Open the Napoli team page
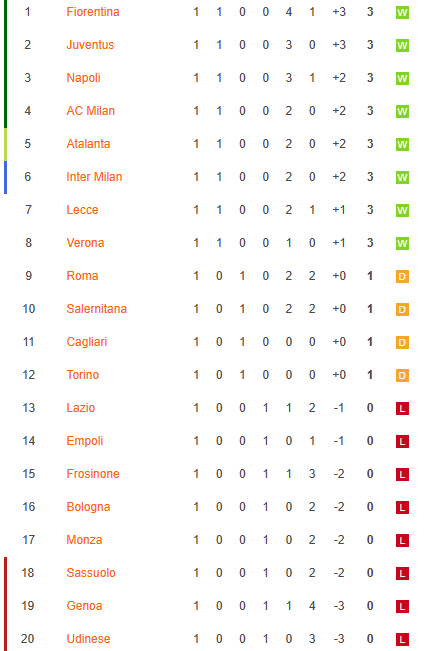 pyautogui.click(x=83, y=78)
